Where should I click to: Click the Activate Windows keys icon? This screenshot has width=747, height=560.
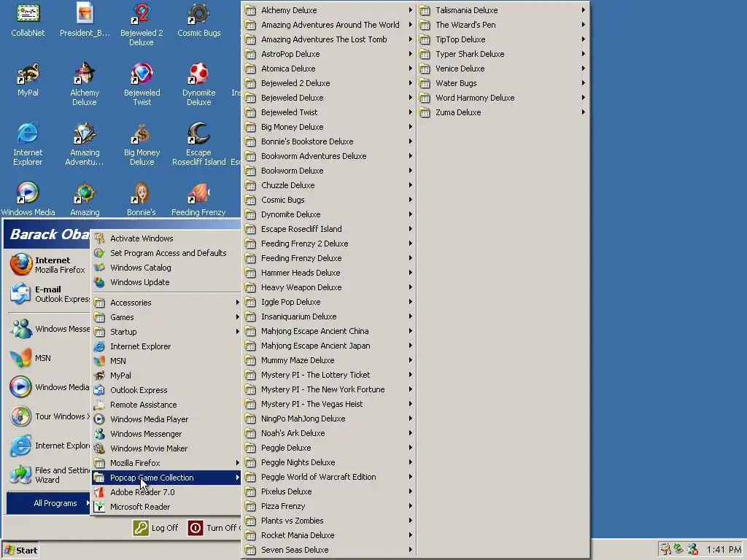coord(99,238)
